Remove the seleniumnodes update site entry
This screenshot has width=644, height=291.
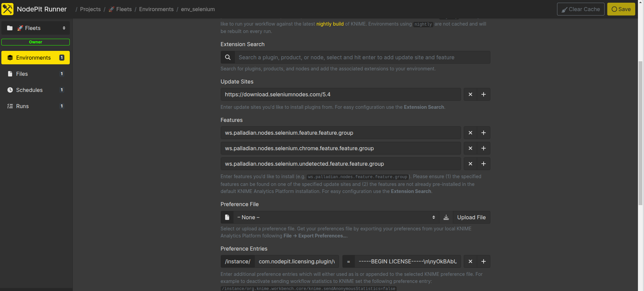tap(470, 94)
